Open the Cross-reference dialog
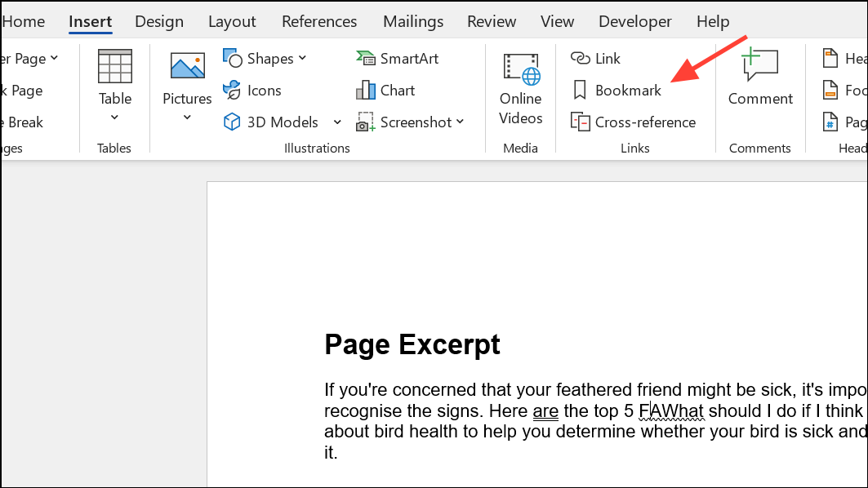 (634, 122)
